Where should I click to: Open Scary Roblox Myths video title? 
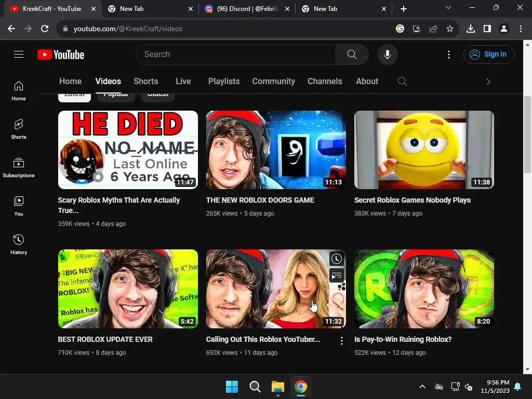point(119,205)
